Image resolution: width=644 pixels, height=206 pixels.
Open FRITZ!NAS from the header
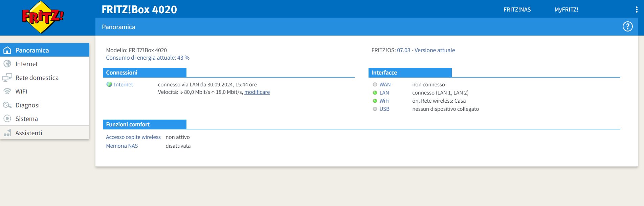tap(517, 9)
